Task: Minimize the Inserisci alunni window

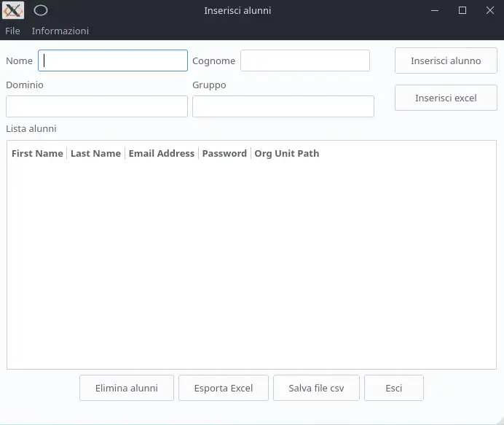Action: (435, 10)
